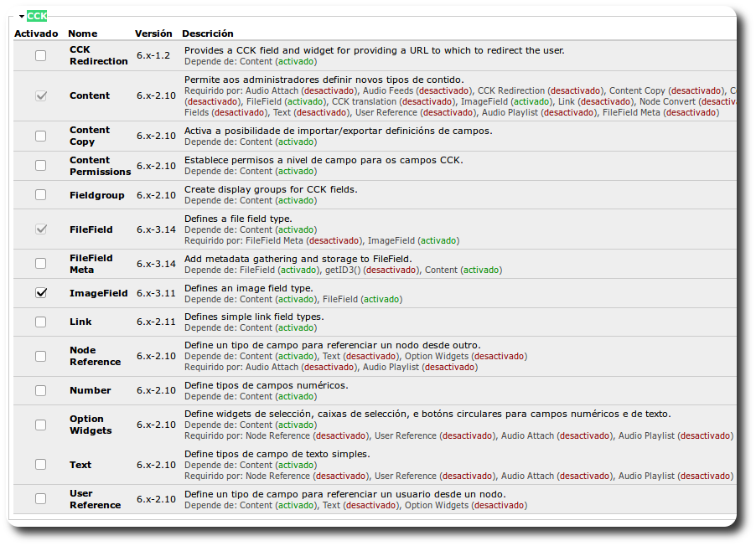Enable the Link module checkbox
The height and width of the screenshot is (546, 756).
pos(41,322)
